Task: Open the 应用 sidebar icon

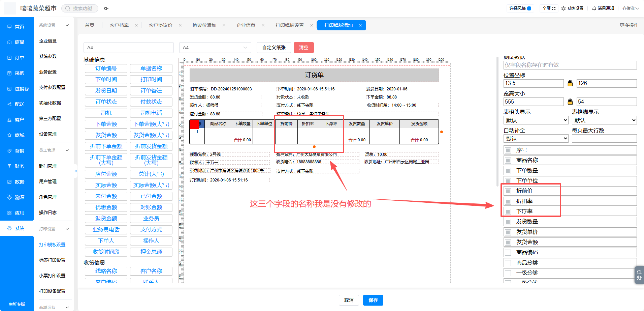Action: (x=9, y=213)
